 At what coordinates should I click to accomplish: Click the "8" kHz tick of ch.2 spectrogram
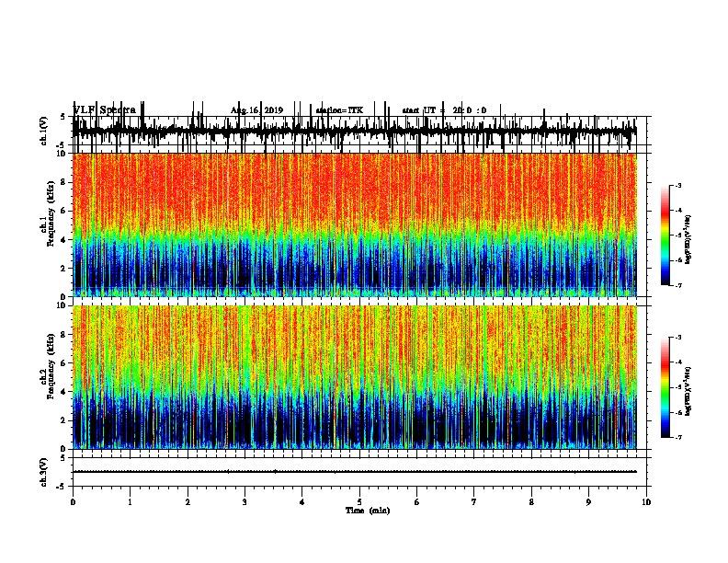point(64,335)
